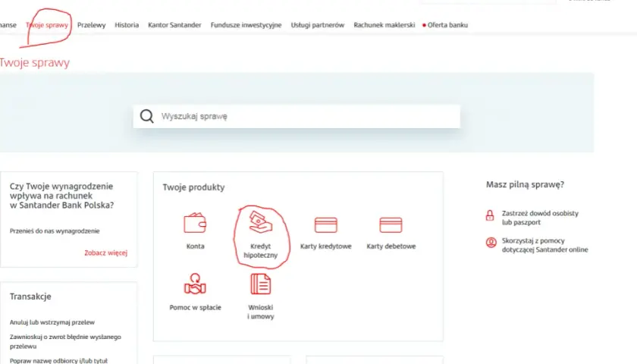Click the Konta label under wallet
This screenshot has width=637, height=364.
[196, 246]
